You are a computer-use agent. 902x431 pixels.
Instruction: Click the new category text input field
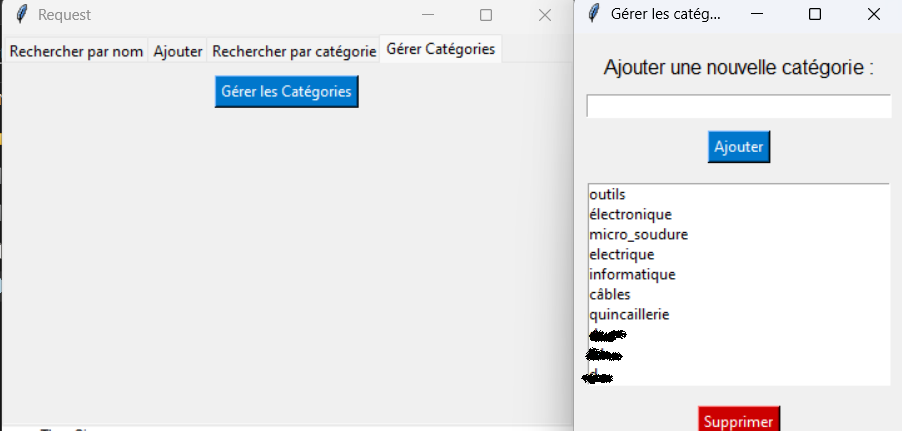pyautogui.click(x=738, y=106)
